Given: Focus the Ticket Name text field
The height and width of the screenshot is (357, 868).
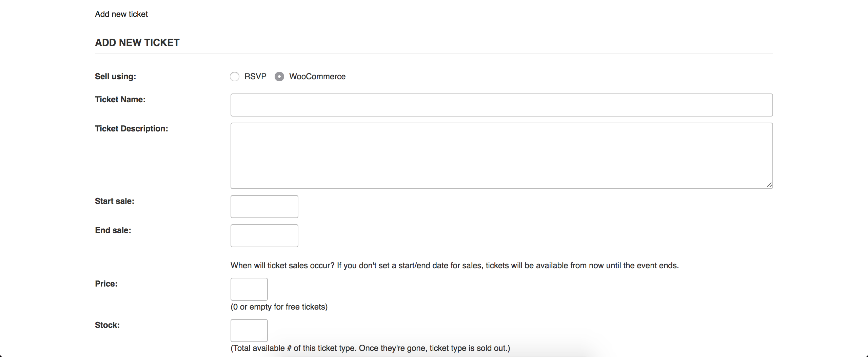Looking at the screenshot, I should click(501, 105).
